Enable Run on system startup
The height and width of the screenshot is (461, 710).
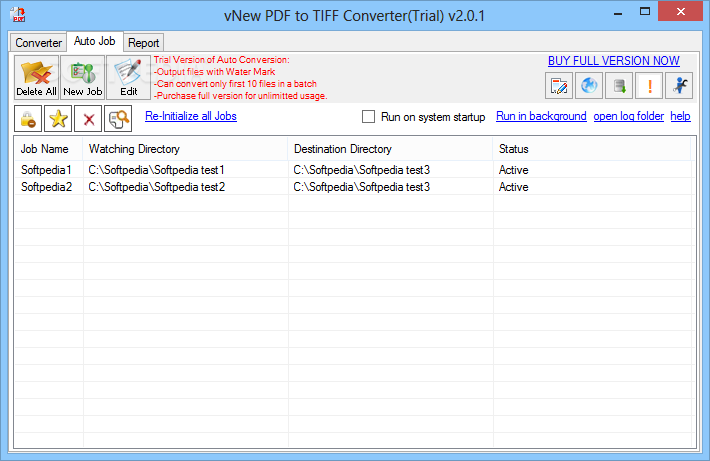(368, 117)
